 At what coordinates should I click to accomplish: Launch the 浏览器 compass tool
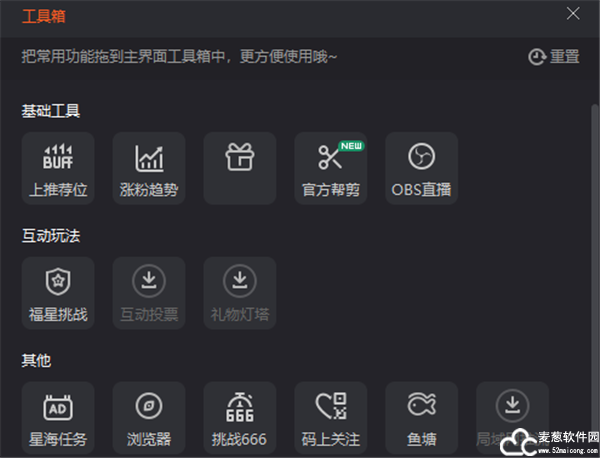(149, 418)
